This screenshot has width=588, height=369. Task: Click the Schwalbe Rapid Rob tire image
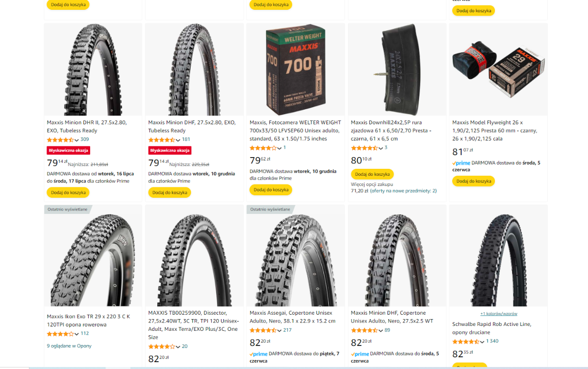point(498,259)
